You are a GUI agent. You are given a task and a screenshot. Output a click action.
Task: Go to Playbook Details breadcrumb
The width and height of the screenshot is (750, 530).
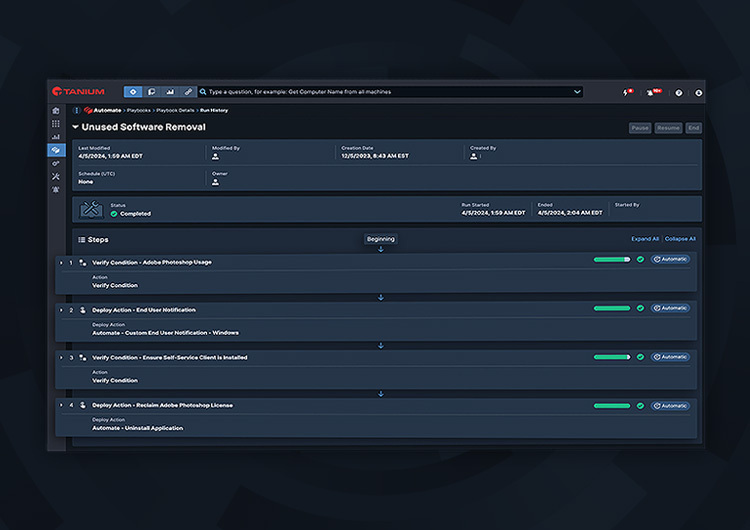tap(176, 110)
